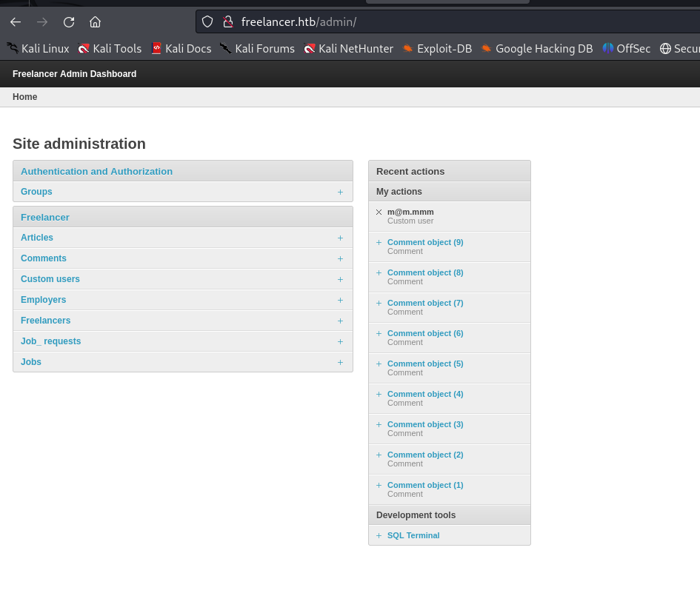Open the Job_ requests model link
Viewport: 700px width, 596px height.
click(x=50, y=341)
